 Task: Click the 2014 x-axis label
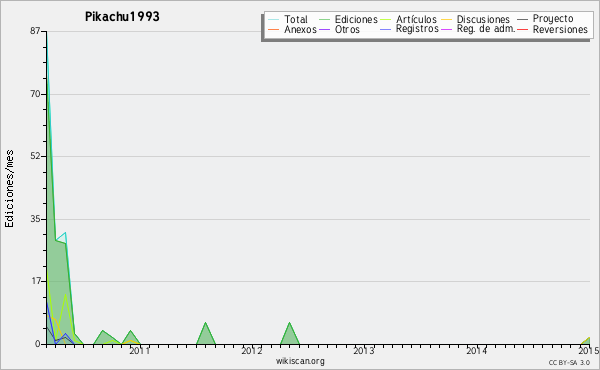(476, 350)
